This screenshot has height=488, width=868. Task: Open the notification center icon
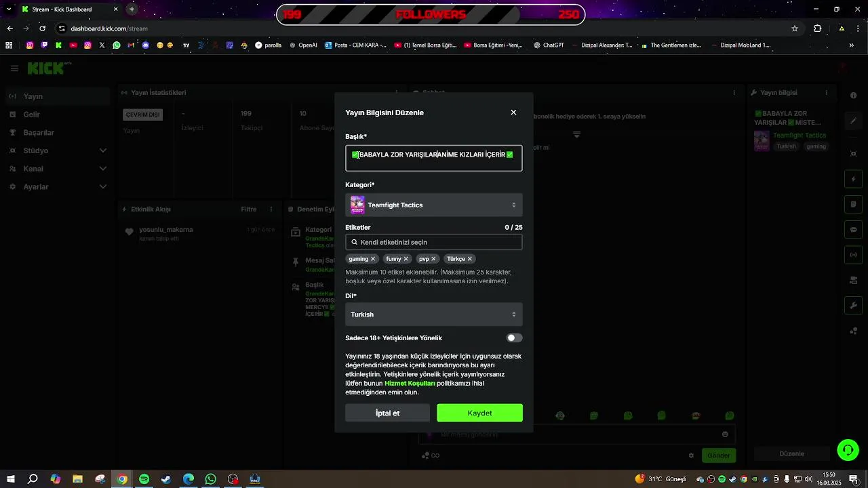coord(853,479)
